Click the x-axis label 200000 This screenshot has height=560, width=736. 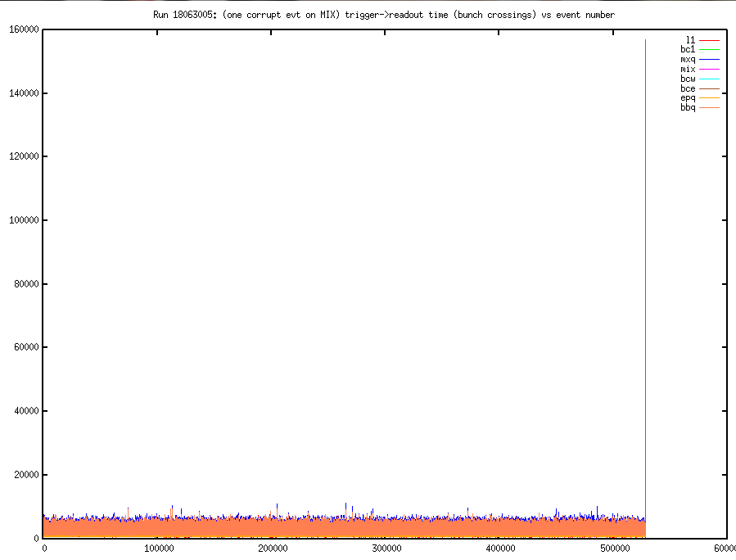click(x=273, y=549)
